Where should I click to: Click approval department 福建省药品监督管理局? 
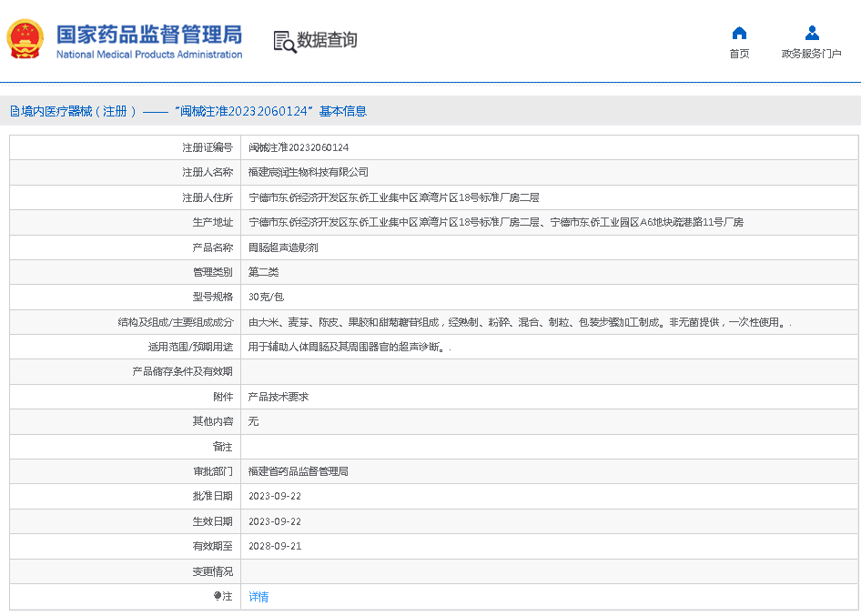click(x=299, y=472)
